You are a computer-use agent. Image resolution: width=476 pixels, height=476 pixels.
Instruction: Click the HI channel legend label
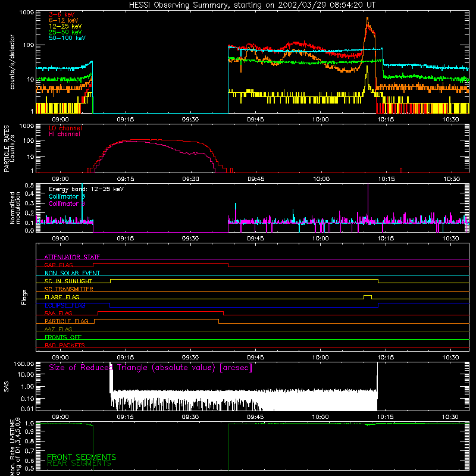pos(65,134)
